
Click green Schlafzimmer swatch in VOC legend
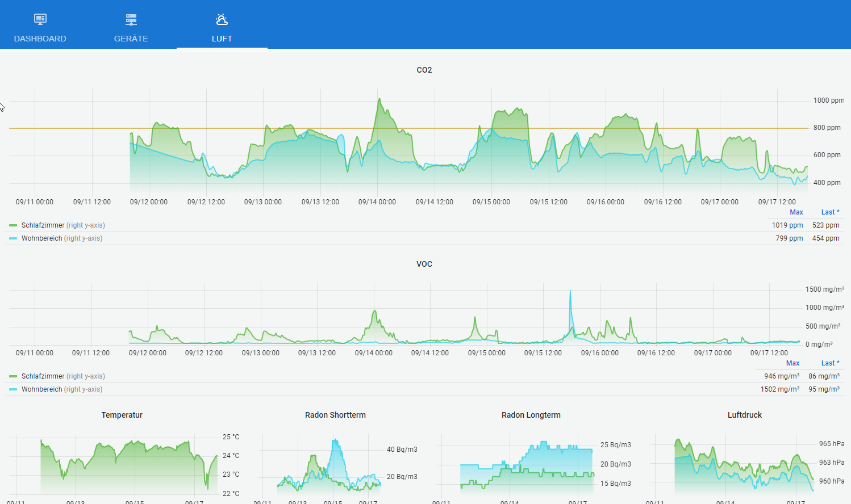pyautogui.click(x=13, y=376)
